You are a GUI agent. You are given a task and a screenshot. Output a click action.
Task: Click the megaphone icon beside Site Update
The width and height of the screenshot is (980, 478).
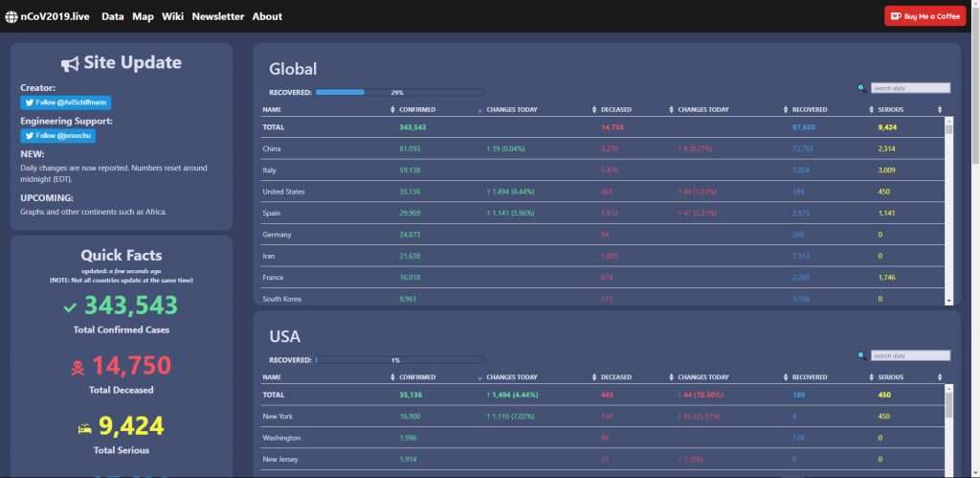pyautogui.click(x=70, y=63)
